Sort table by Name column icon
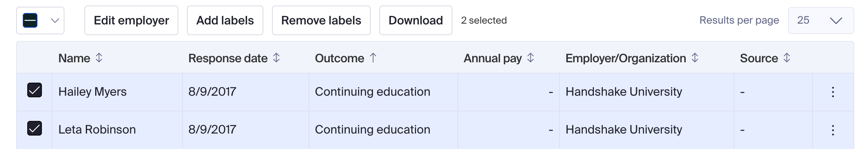 tap(99, 58)
